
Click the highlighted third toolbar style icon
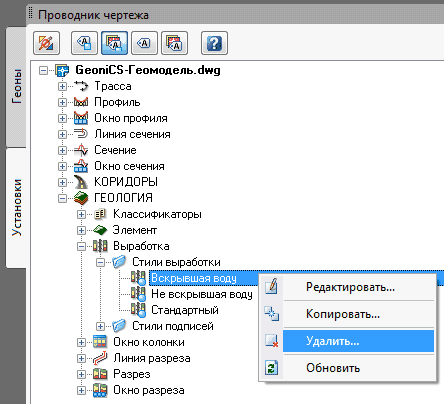click(x=114, y=43)
